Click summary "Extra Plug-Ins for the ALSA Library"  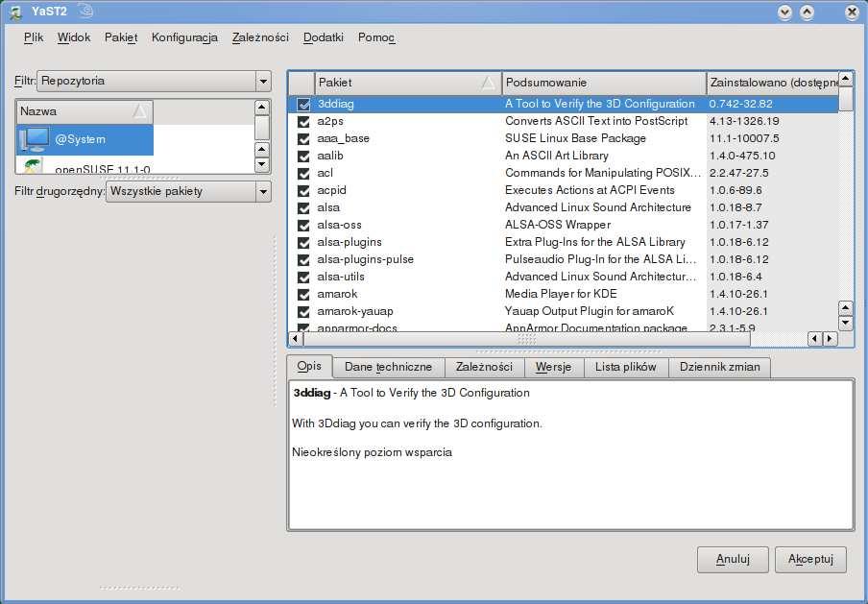595,243
